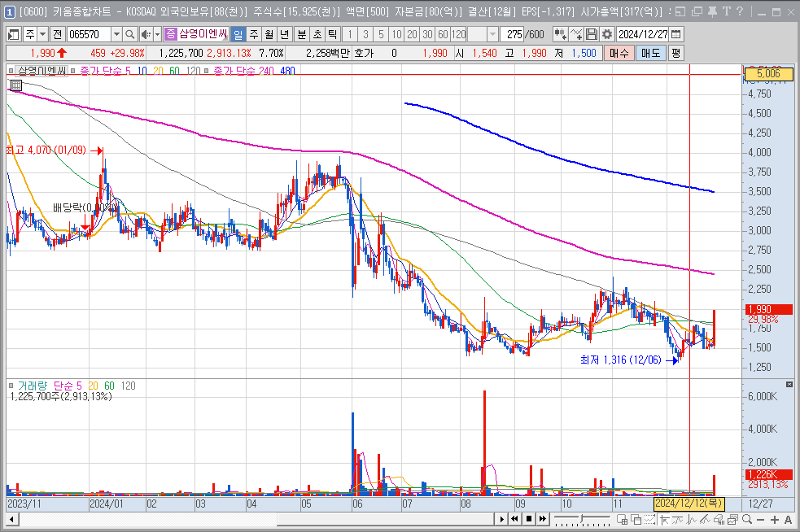This screenshot has height=532, width=800.
Task: Click the overlapping windows chart icon
Action: (x=636, y=519)
